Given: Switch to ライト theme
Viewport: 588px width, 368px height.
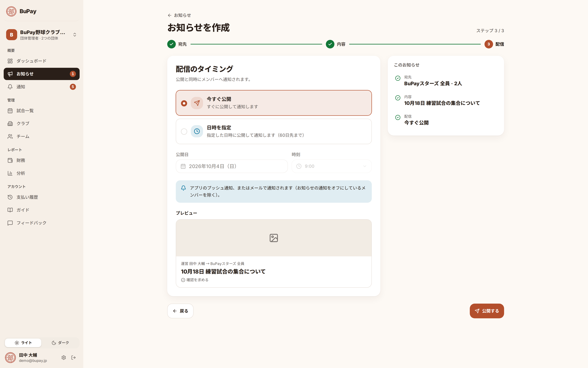Looking at the screenshot, I should point(23,343).
